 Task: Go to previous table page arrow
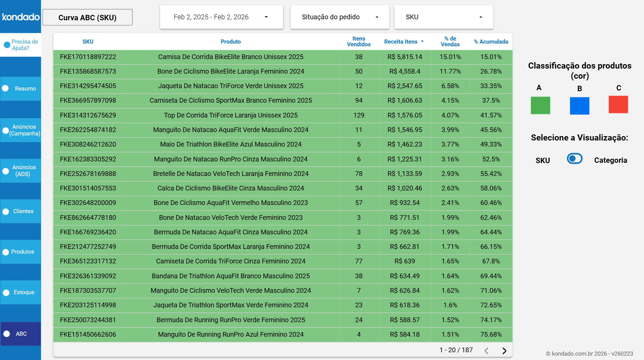tap(486, 351)
